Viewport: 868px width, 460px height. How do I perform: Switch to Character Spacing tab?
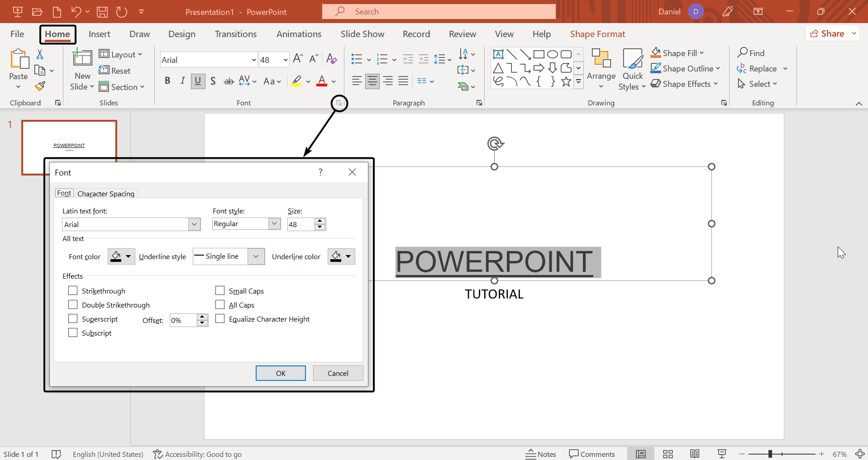105,194
